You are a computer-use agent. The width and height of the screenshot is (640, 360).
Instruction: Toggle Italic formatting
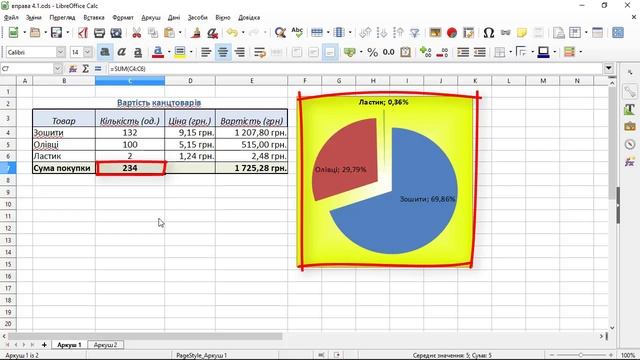[x=121, y=52]
